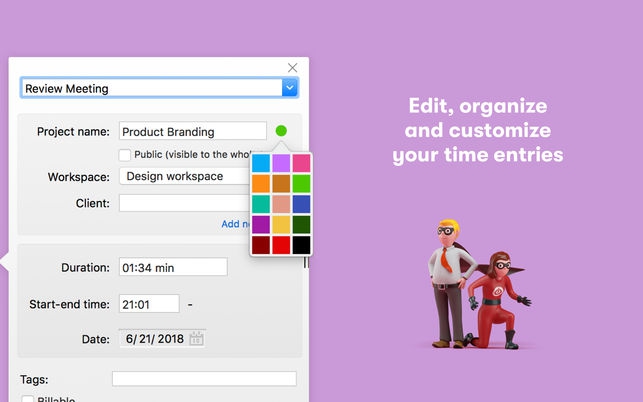The height and width of the screenshot is (402, 643).
Task: Pick the pink color swatch
Action: click(x=301, y=163)
